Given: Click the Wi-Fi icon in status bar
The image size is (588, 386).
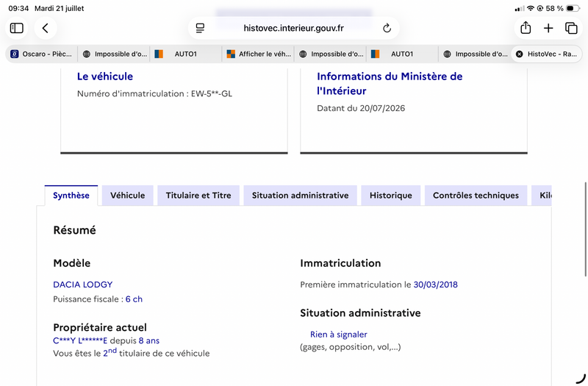Looking at the screenshot, I should point(530,8).
